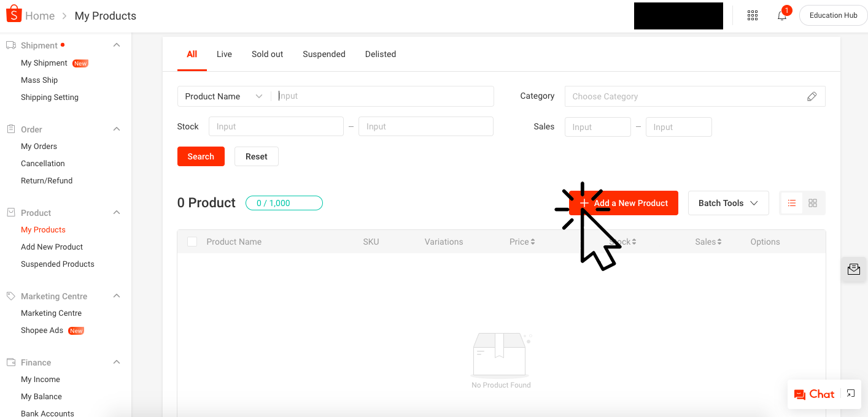Image resolution: width=868 pixels, height=417 pixels.
Task: Collapse the Finance section in sidebar
Action: point(116,362)
